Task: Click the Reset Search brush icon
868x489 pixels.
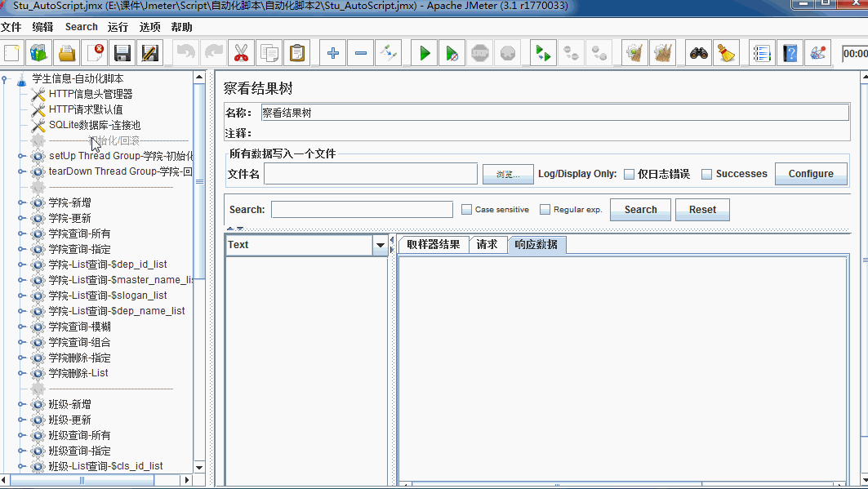Action: point(726,53)
